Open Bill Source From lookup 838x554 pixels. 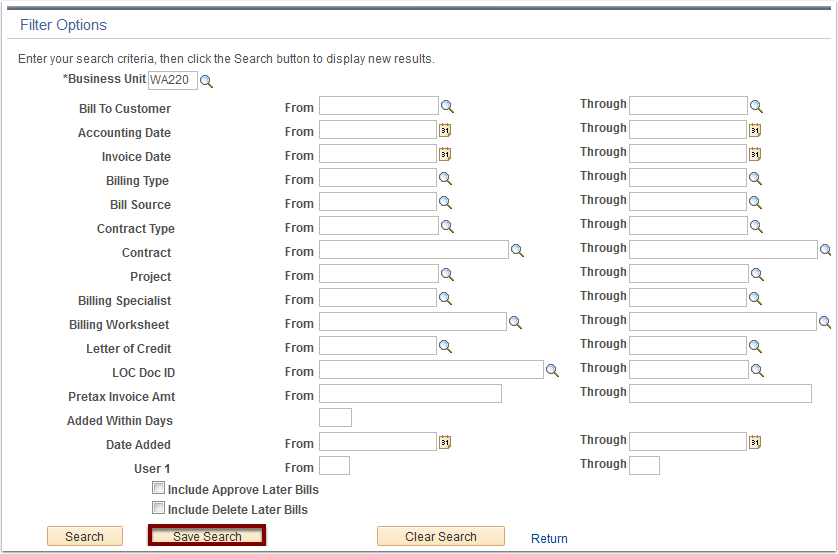[445, 202]
